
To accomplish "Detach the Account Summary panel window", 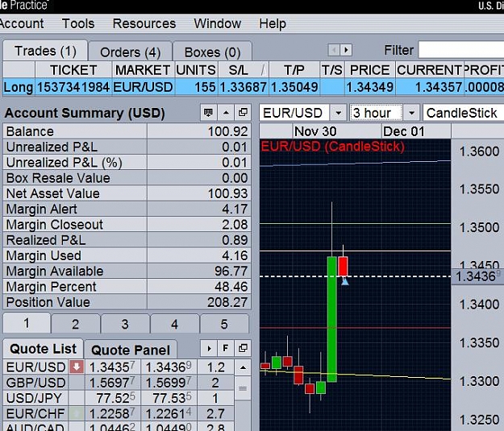I will pos(243,113).
